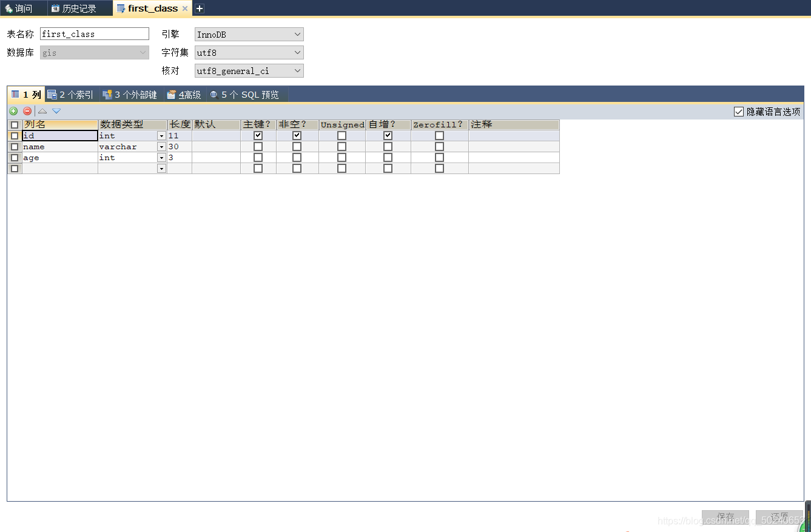Click the 默认 cell for id row
The image size is (811, 532).
pos(216,136)
